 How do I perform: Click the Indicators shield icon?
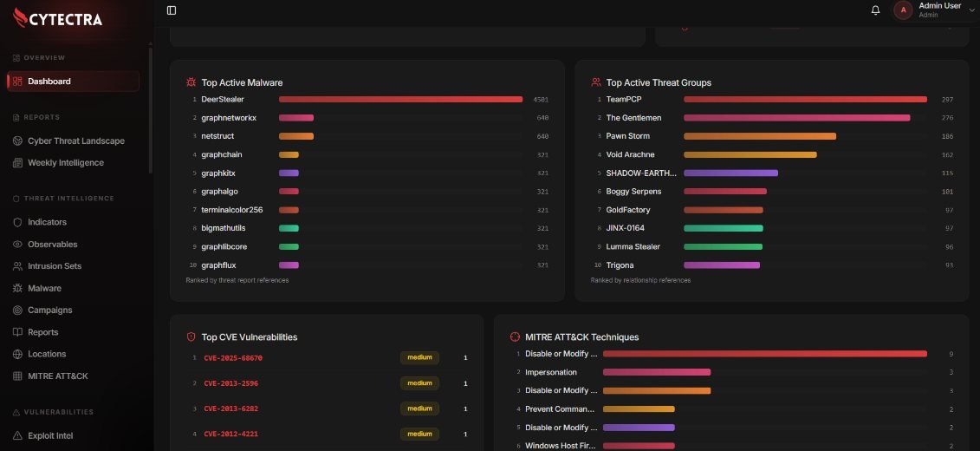(x=17, y=222)
